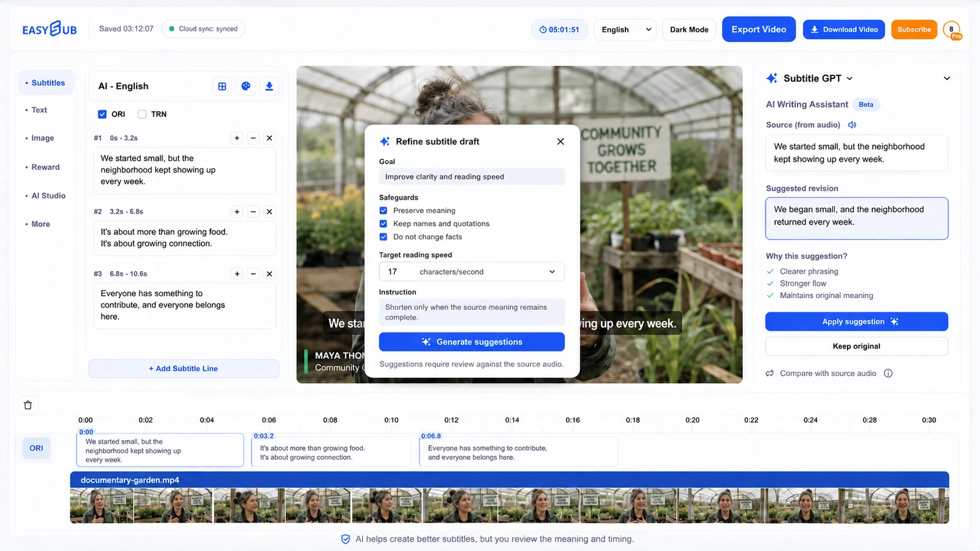Go to AI Studio in the sidebar
Screen dimensions: 980x551
[48, 196]
